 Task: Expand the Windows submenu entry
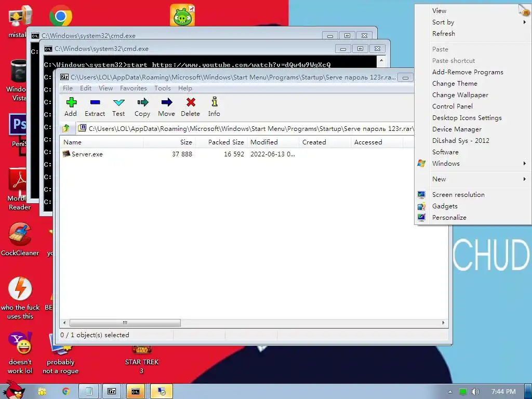pyautogui.click(x=473, y=163)
